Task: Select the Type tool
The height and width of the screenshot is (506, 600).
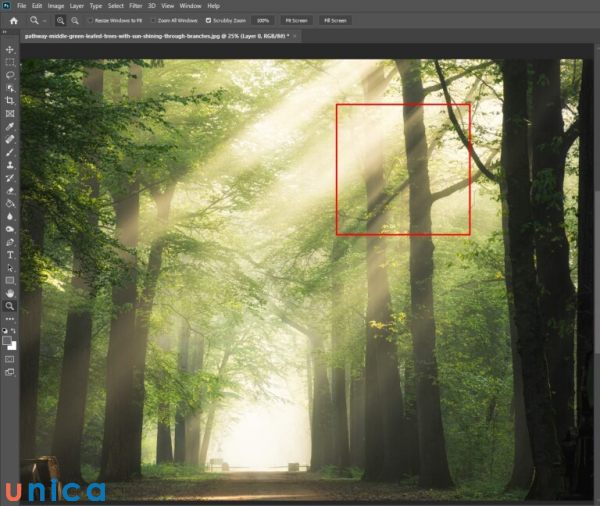Action: 10,255
